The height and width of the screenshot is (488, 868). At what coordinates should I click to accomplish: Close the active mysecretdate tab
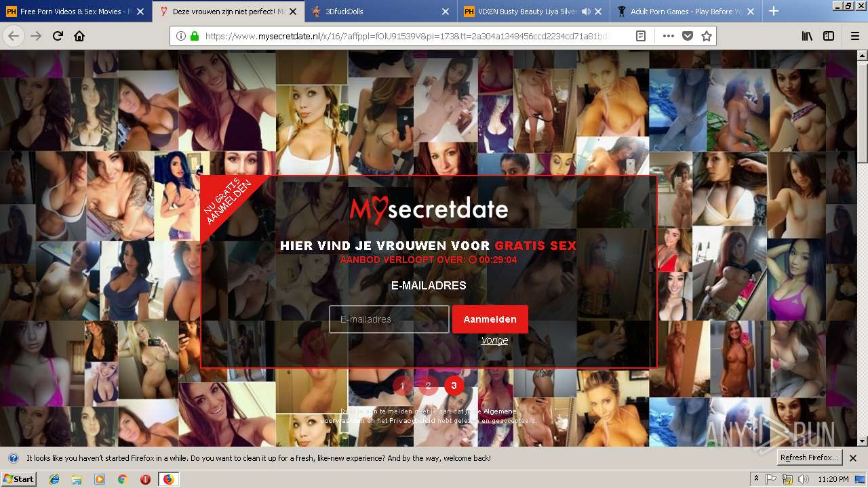tap(293, 12)
